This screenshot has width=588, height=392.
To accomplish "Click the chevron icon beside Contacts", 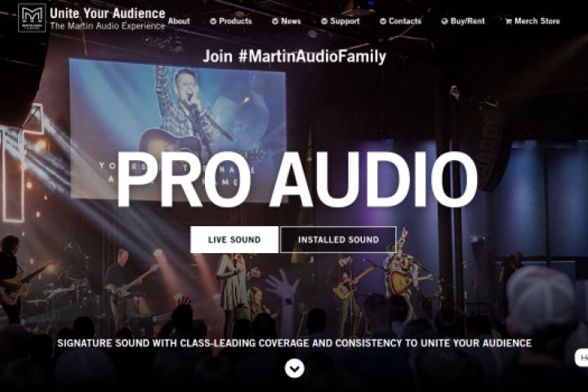I will (x=383, y=21).
